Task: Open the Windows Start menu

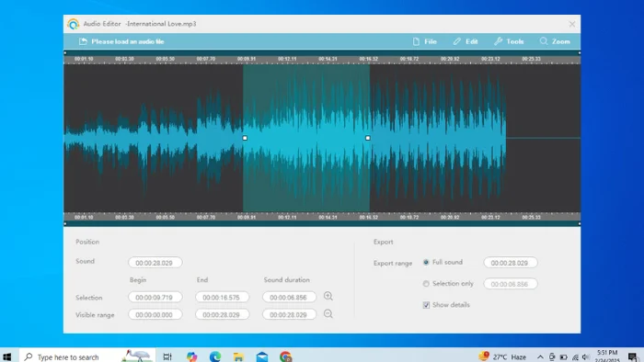Action: point(7,356)
